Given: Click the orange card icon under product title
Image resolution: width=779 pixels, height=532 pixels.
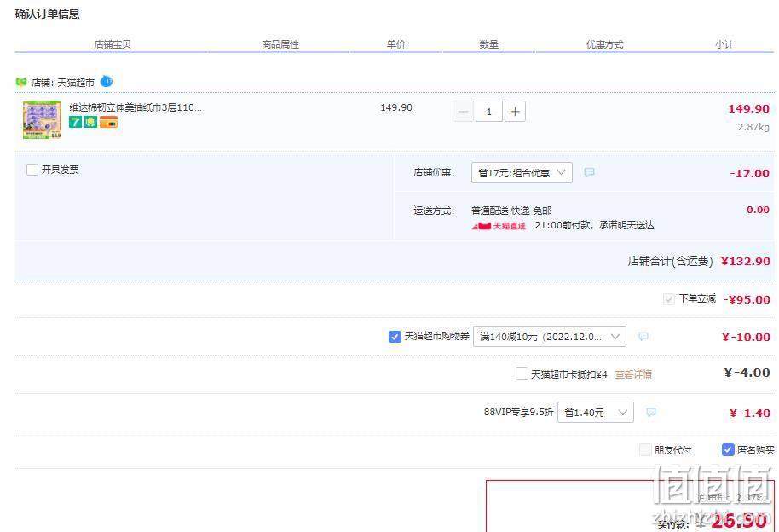Looking at the screenshot, I should (108, 122).
